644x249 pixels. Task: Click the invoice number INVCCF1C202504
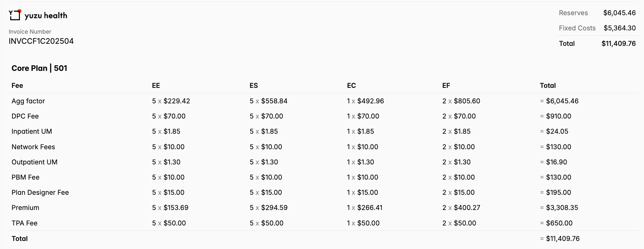(41, 41)
